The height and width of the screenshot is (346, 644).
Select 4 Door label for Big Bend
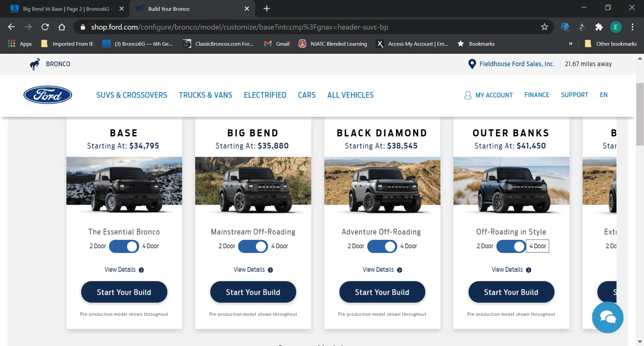[280, 246]
